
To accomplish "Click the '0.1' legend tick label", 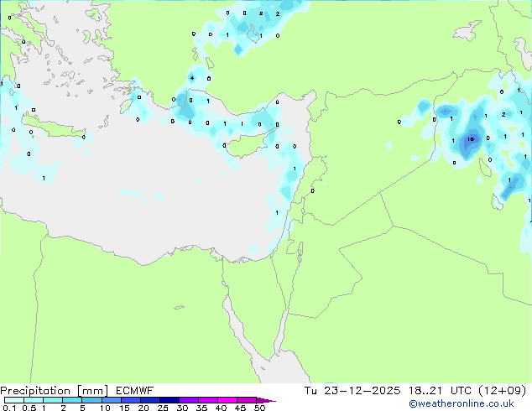I will click(x=9, y=408).
